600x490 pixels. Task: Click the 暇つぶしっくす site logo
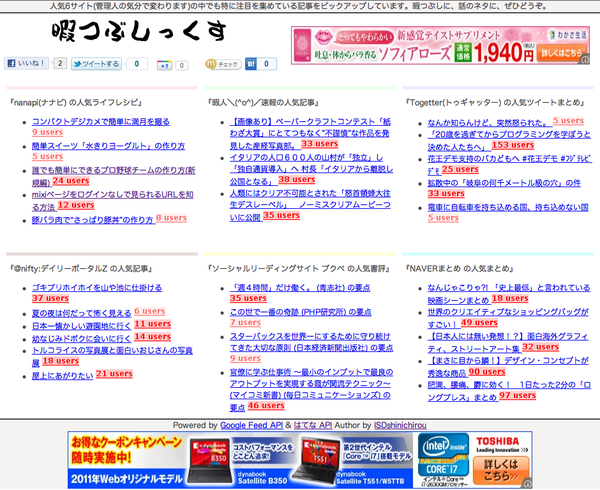click(139, 31)
